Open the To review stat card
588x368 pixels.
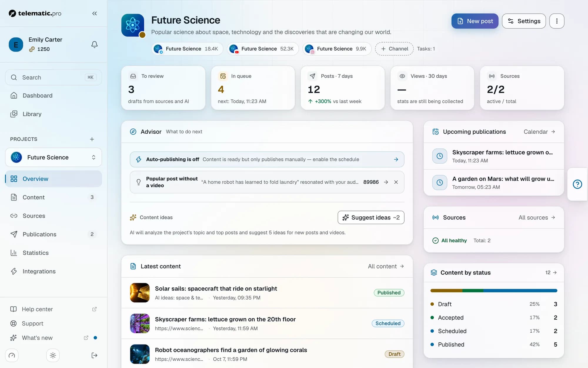point(163,88)
